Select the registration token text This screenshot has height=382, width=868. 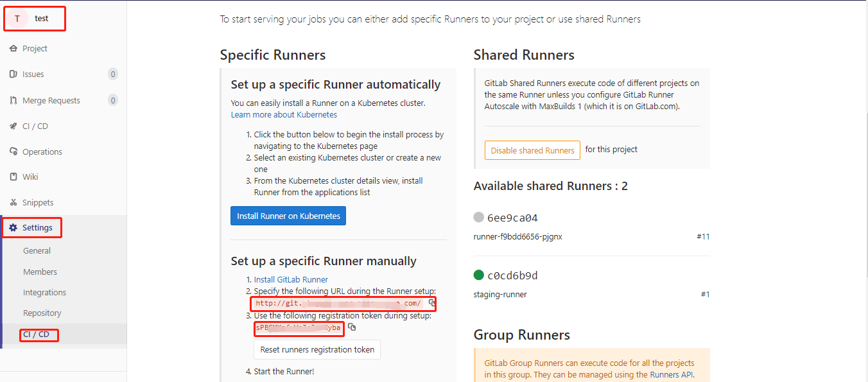(298, 327)
